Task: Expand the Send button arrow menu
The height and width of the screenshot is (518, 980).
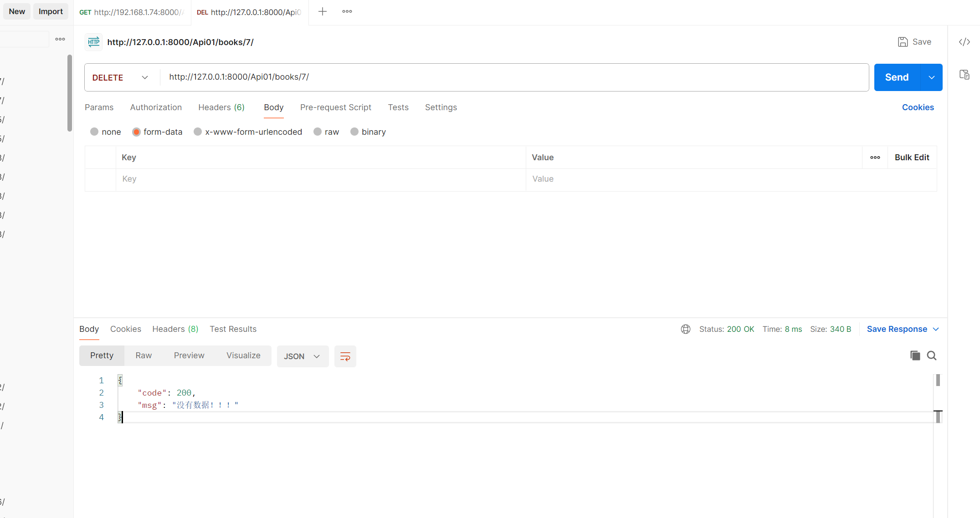Action: click(931, 77)
